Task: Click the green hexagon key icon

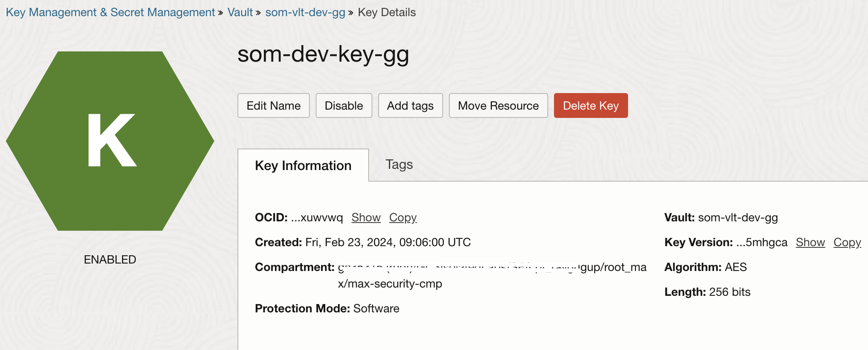Action: coord(110,141)
